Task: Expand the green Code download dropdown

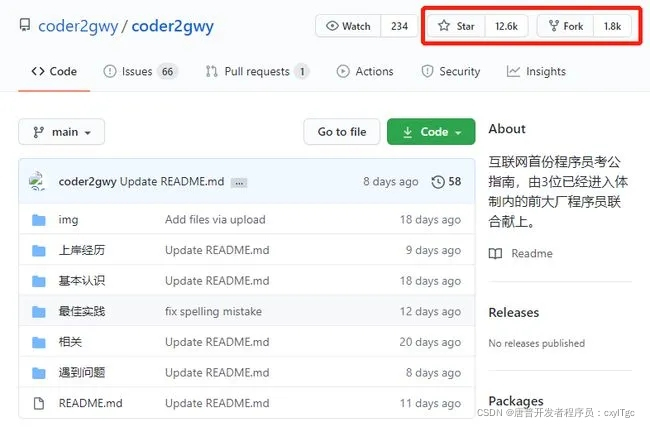Action: point(431,132)
